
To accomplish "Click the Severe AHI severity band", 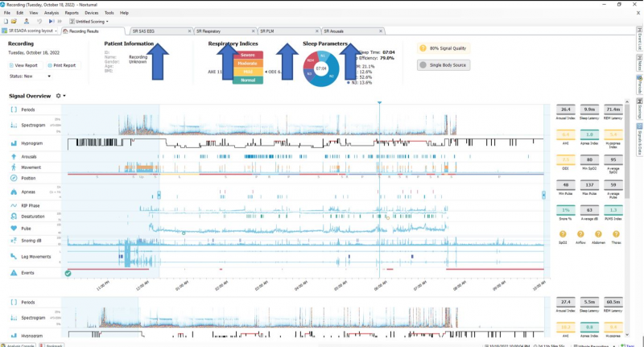I will [x=248, y=54].
